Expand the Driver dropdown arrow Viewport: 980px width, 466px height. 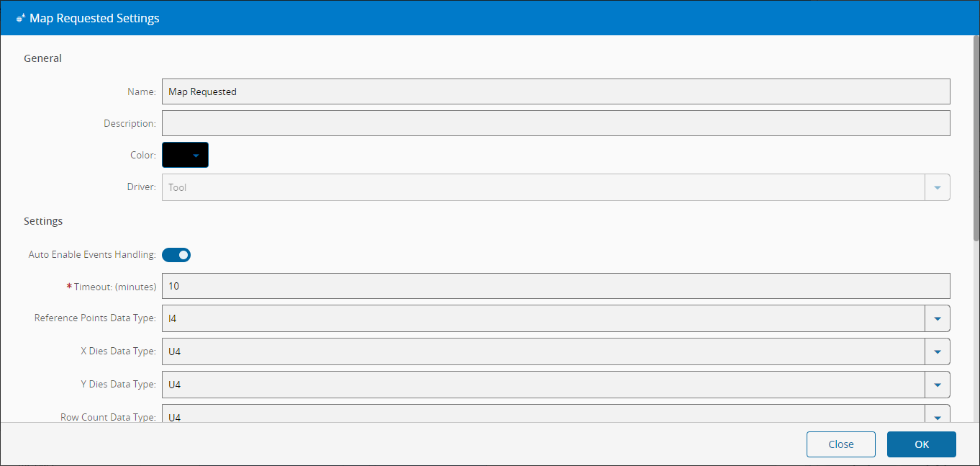pyautogui.click(x=937, y=187)
